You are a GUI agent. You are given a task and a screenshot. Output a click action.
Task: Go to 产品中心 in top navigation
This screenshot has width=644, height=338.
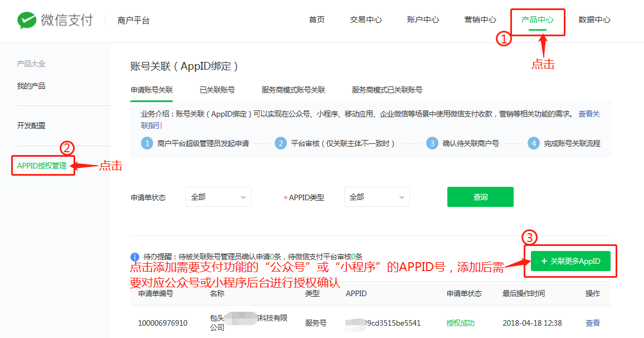(x=537, y=20)
